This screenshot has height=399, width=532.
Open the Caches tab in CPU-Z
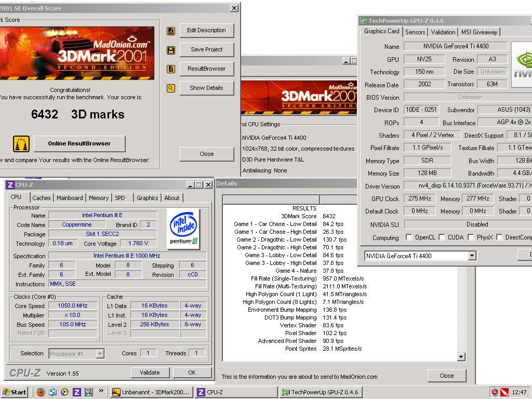point(42,198)
